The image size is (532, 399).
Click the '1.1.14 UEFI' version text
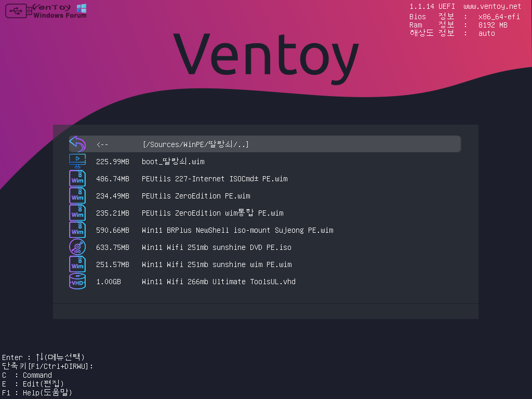click(432, 6)
